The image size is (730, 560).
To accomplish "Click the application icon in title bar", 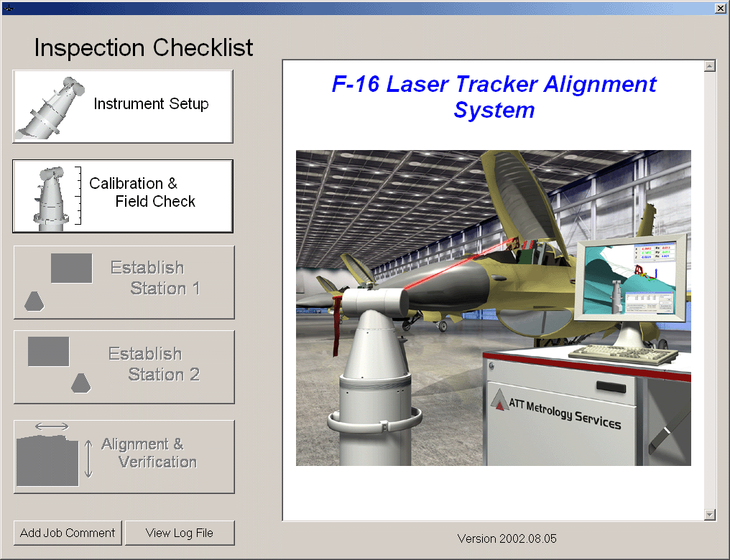I will point(8,8).
